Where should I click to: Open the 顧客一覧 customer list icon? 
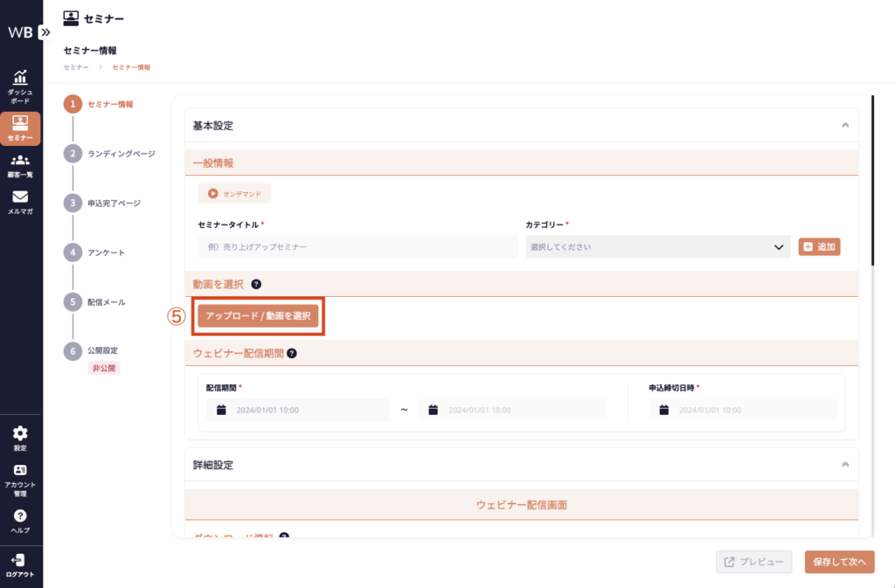coord(20,161)
